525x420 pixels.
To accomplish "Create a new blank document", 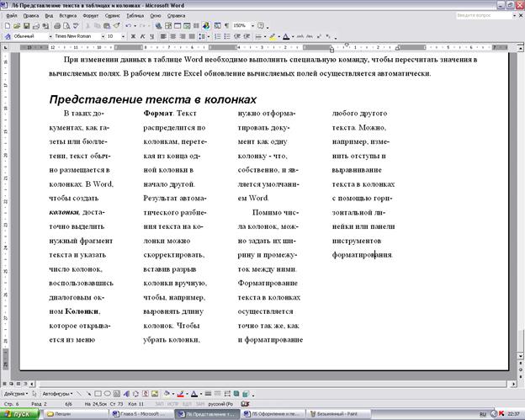I will pos(7,25).
